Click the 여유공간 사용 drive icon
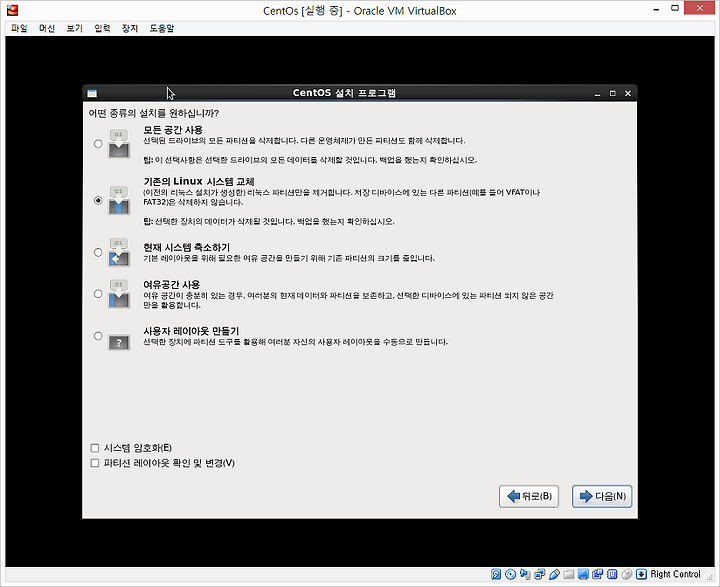This screenshot has height=587, width=720. [119, 294]
